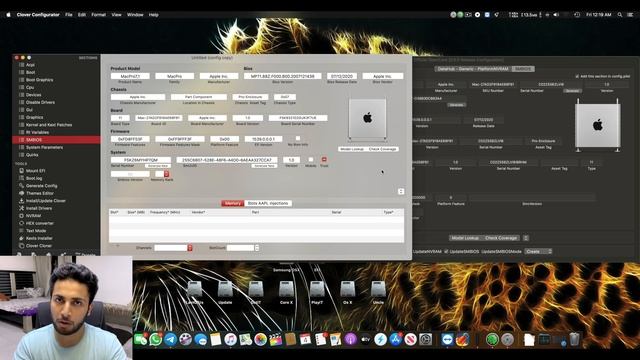The height and width of the screenshot is (360, 640).
Task: Open Music app from the Dock
Action: (230, 339)
